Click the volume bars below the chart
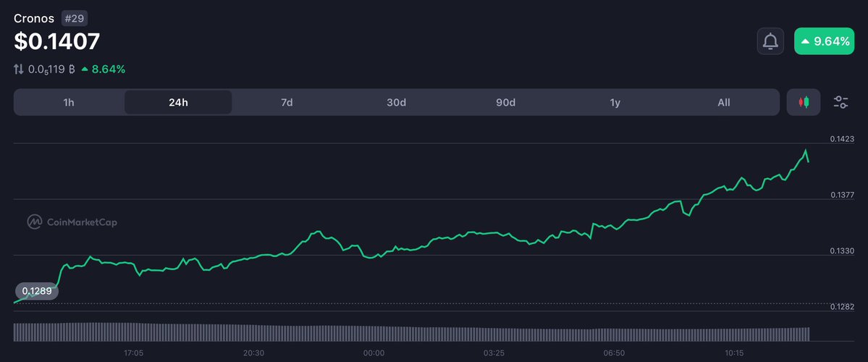This screenshot has width=868, height=362. 411,332
